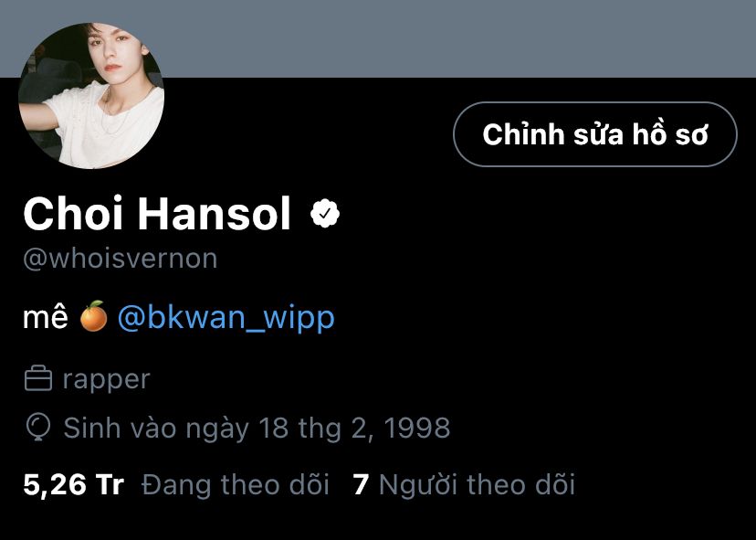Click the balloon birthday icon

click(38, 428)
